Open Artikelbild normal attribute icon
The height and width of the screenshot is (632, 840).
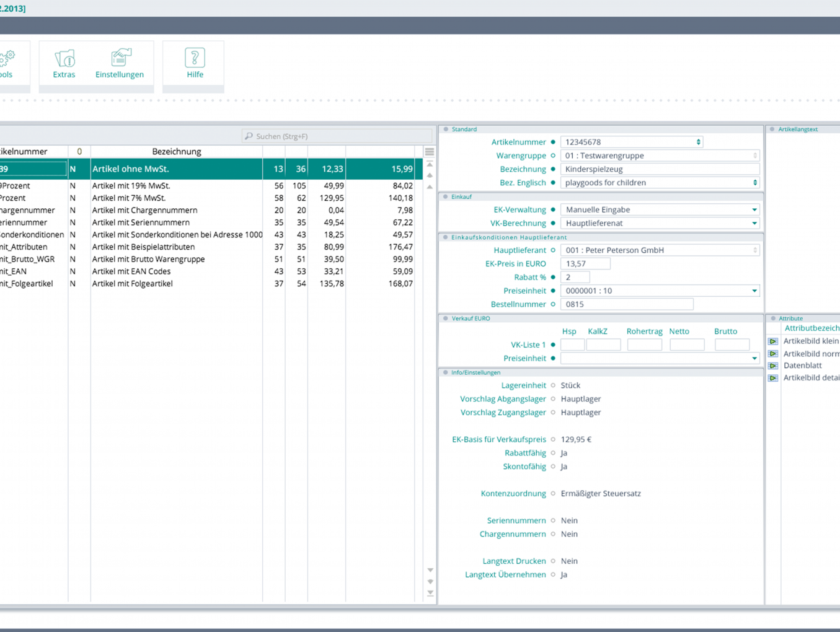click(773, 354)
